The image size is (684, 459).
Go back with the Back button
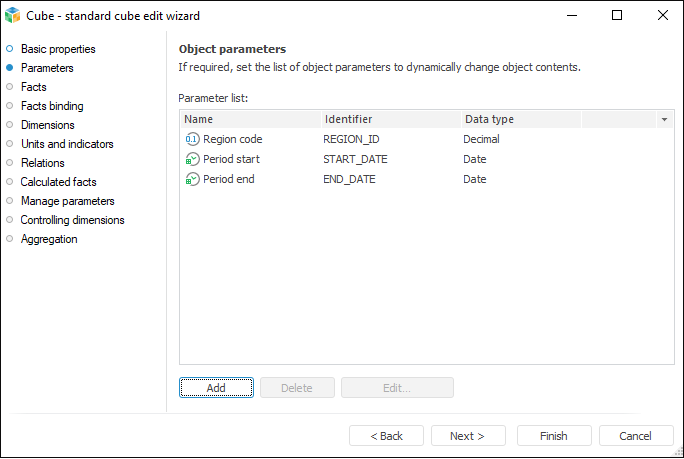[x=386, y=436]
